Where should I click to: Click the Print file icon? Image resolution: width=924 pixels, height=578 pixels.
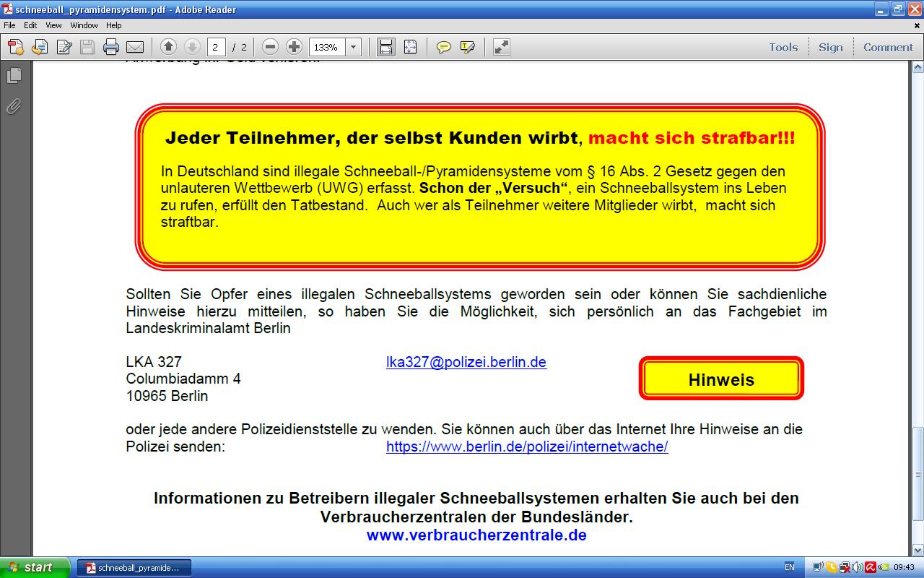(x=110, y=48)
